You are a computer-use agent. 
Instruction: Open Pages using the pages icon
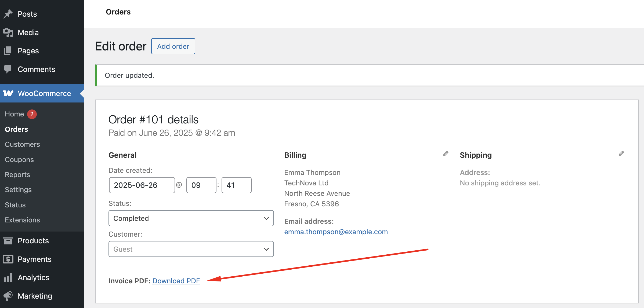click(8, 50)
